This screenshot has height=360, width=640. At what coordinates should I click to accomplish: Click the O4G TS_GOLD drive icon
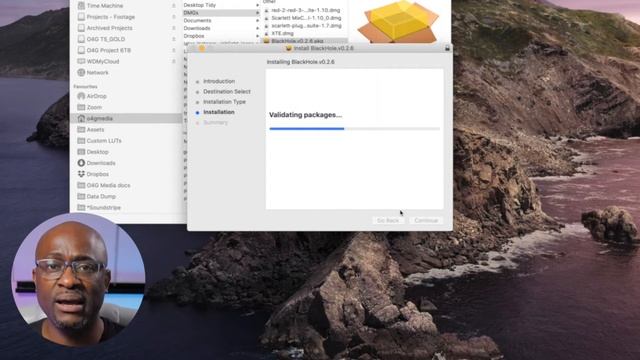pos(81,39)
